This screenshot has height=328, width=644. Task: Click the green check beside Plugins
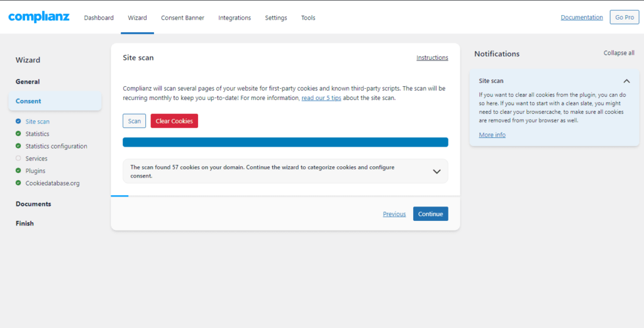(18, 171)
